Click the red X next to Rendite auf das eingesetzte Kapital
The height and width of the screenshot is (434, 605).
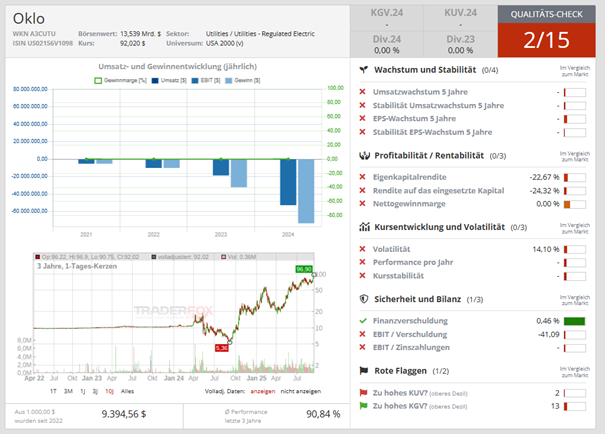[362, 191]
